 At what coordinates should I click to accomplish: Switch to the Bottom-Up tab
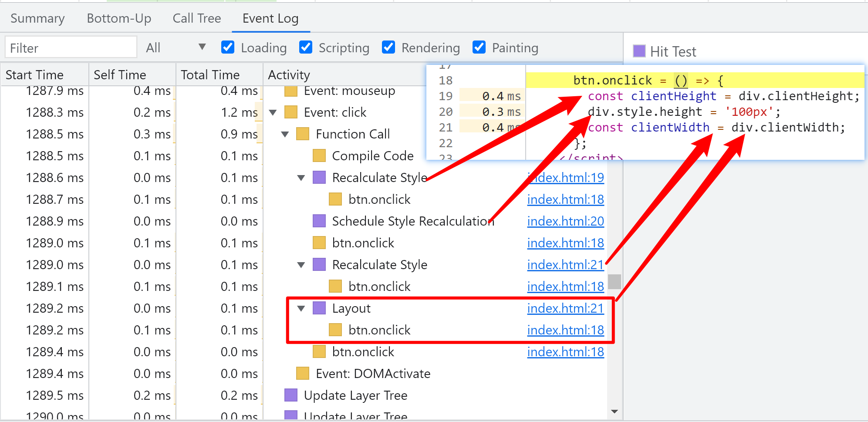[x=119, y=18]
